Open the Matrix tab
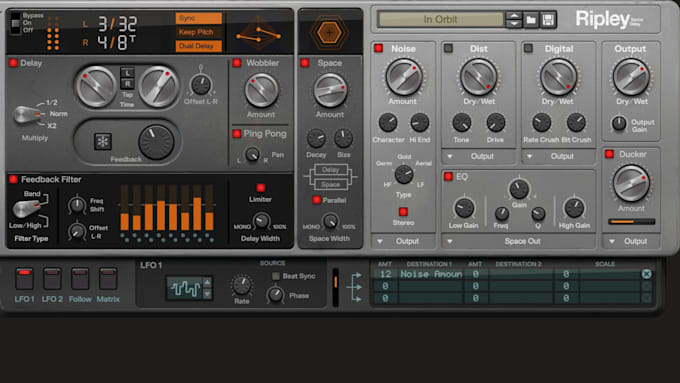Viewport: 680px width, 383px height. (x=108, y=278)
